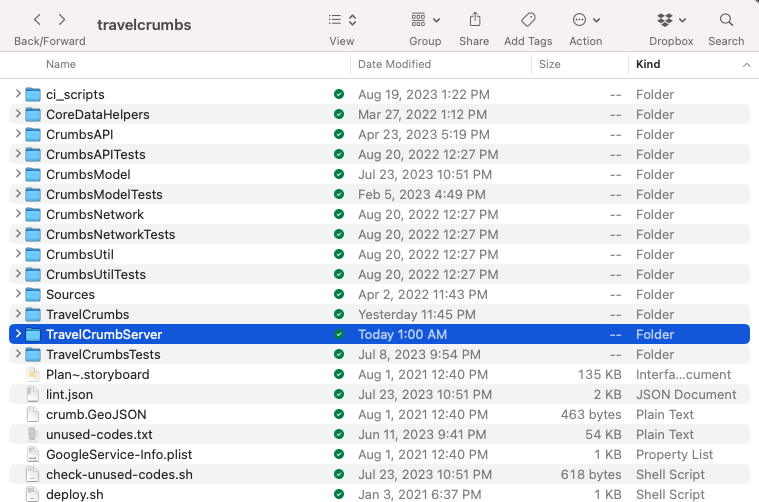Sort by Name column header
The image size is (759, 502).
coord(61,64)
